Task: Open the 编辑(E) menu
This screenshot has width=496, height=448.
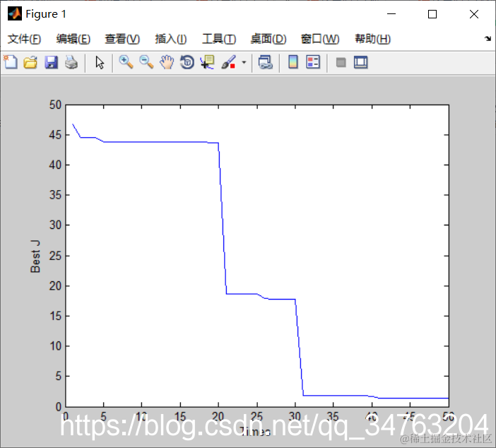Action: (x=73, y=39)
